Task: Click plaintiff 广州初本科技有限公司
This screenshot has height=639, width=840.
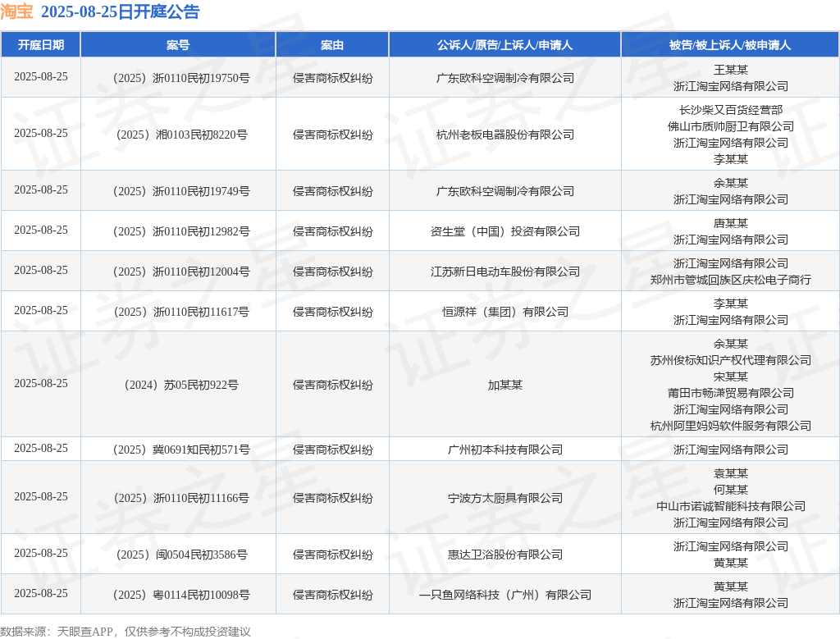Action: pos(504,450)
